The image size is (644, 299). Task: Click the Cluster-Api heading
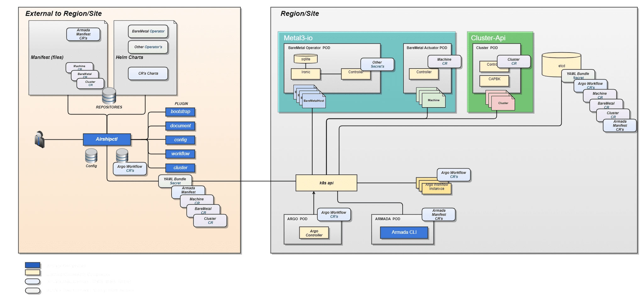488,38
